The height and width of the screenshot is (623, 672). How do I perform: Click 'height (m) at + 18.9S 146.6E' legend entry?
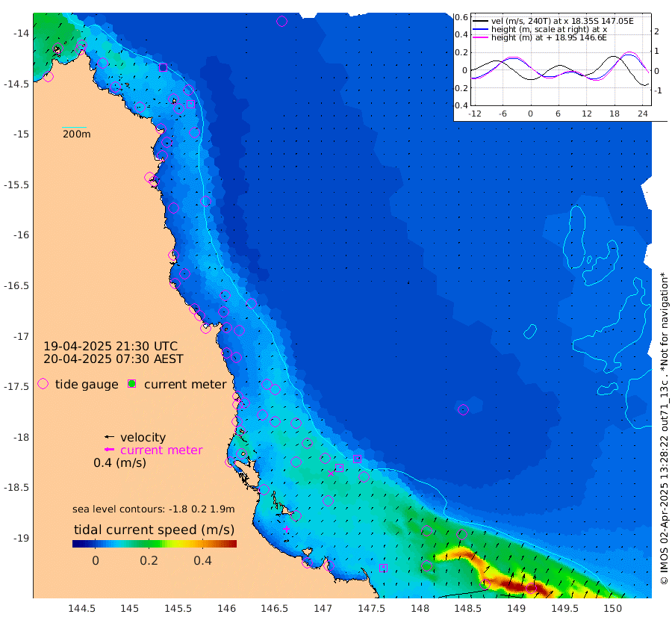(549, 37)
